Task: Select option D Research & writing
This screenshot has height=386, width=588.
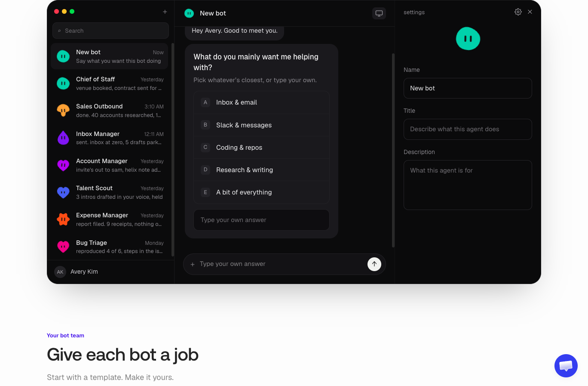Action: point(261,170)
